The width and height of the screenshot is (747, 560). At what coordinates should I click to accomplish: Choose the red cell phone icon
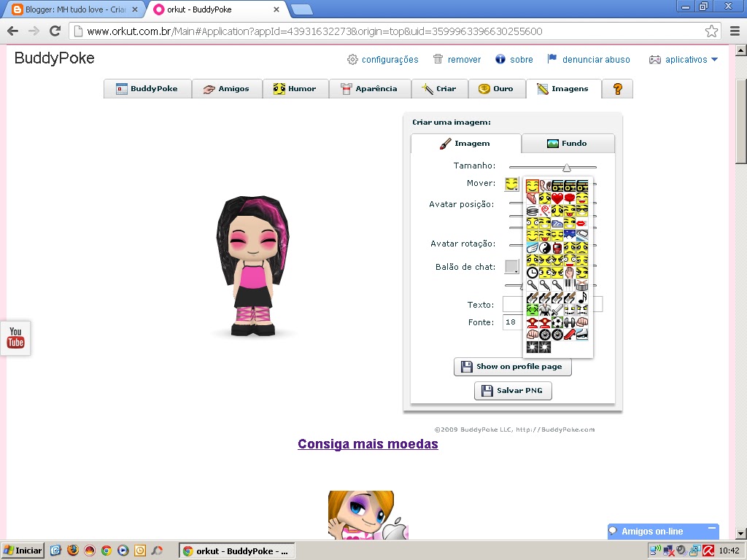557,249
